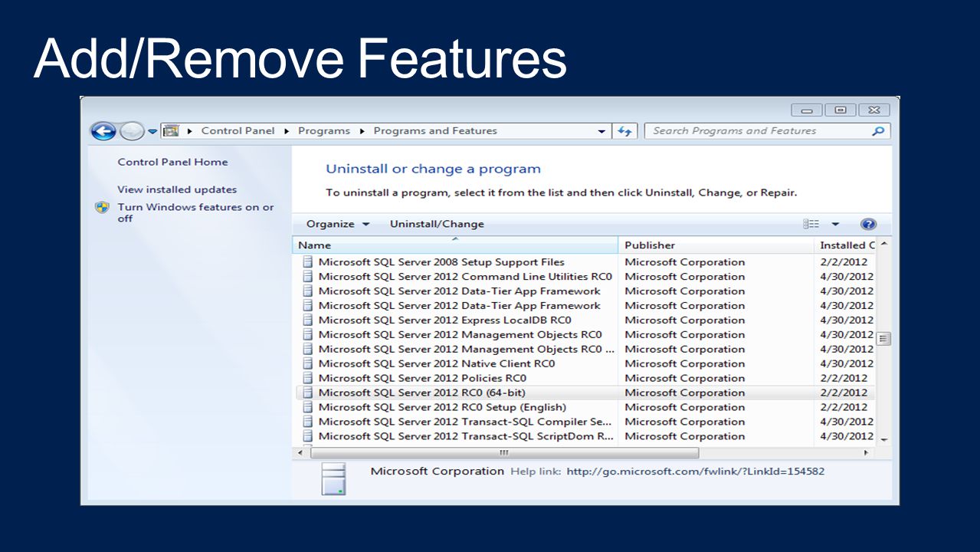Sort by the Installed On column header
Viewport: 980px width, 552px height.
[845, 245]
